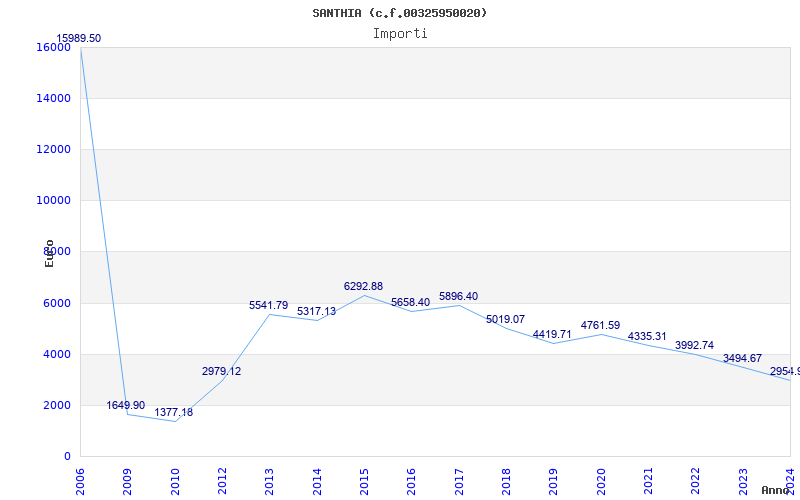Image resolution: width=800 pixels, height=500 pixels.
Task: Select the 5541.79 data label
Action: click(x=268, y=305)
